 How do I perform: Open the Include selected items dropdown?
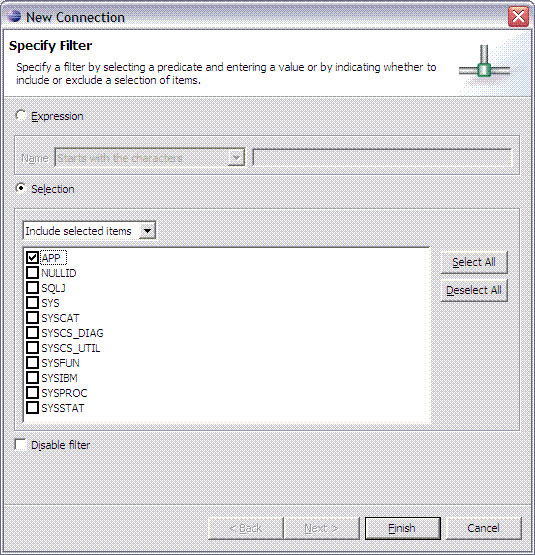coord(89,231)
